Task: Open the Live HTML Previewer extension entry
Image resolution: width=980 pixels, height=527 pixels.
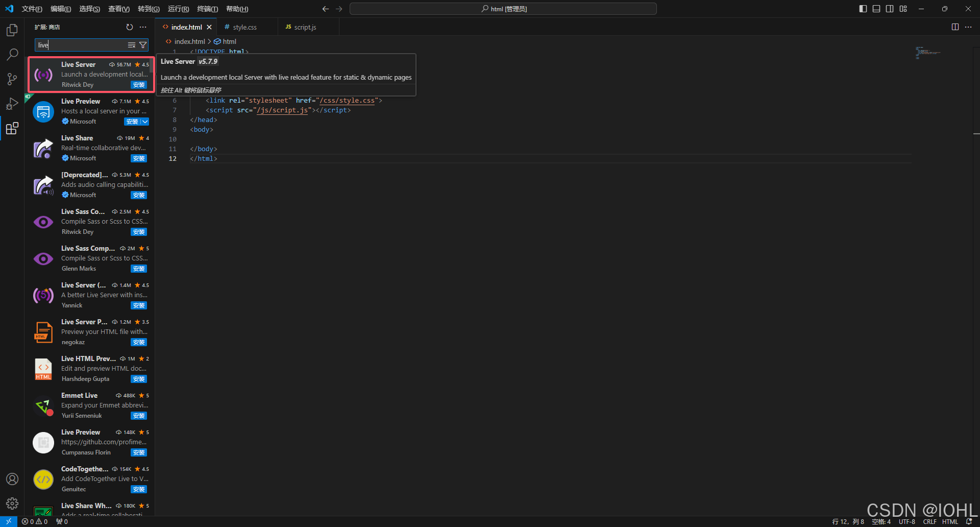Action: pyautogui.click(x=91, y=369)
